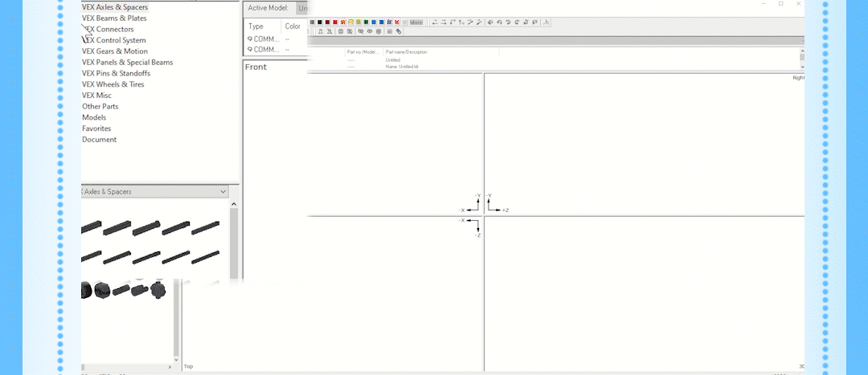This screenshot has width=868, height=375.
Task: Click the Color column header
Action: [x=293, y=26]
